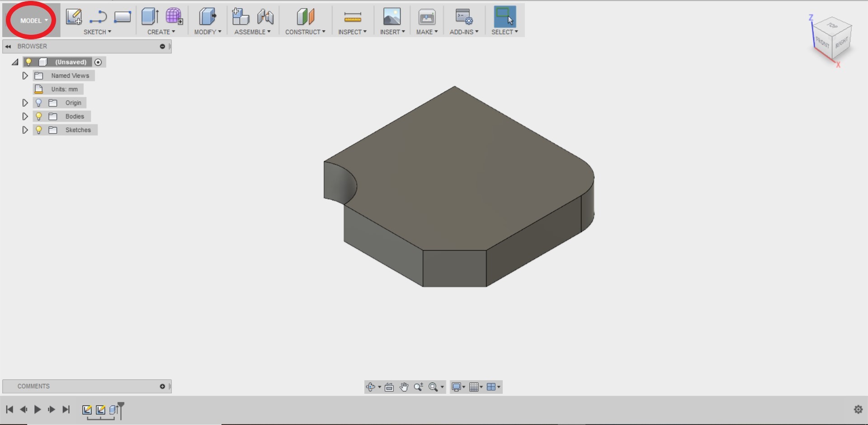The width and height of the screenshot is (868, 425).
Task: Expand the Named Views folder
Action: [x=25, y=76]
